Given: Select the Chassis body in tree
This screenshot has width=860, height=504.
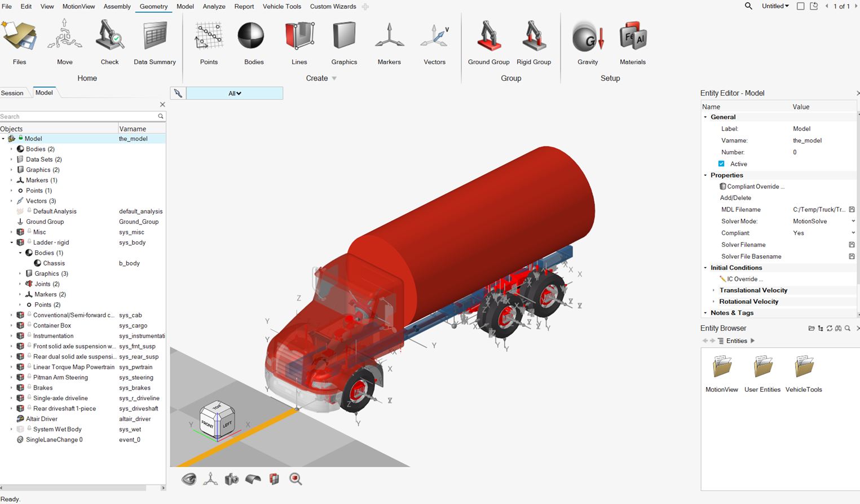Looking at the screenshot, I should [x=54, y=263].
